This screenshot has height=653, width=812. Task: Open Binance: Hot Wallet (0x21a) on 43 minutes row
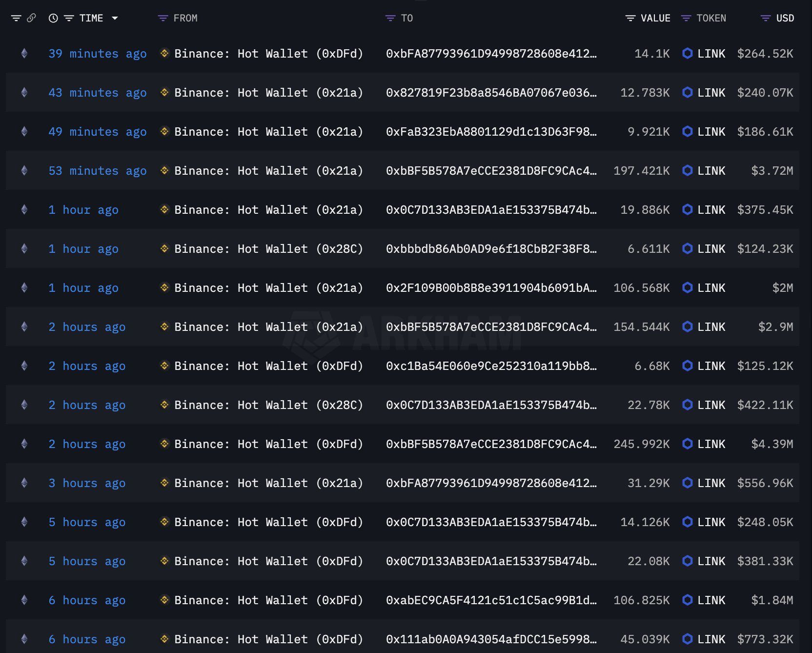pos(268,93)
